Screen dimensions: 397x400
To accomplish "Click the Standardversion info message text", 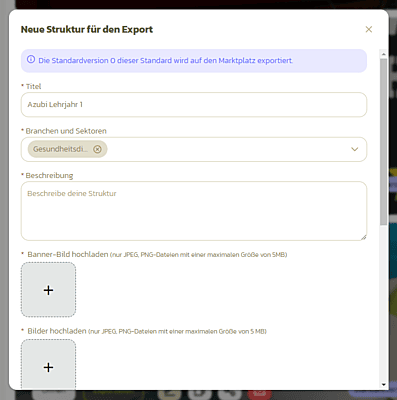I will pos(166,61).
